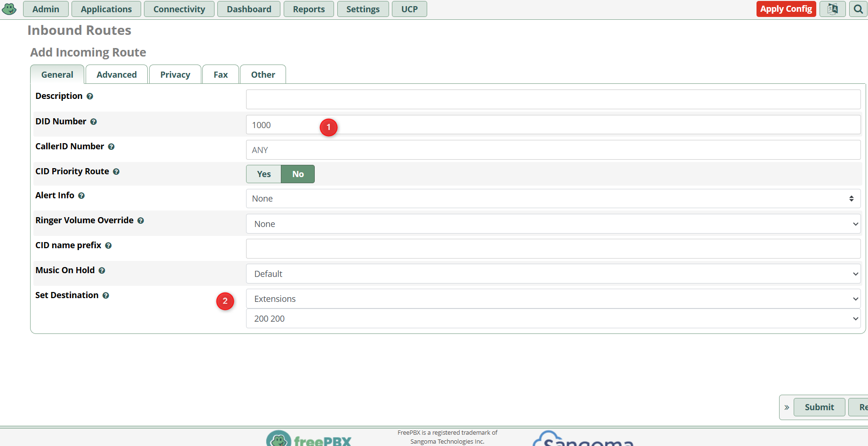Click Set Destination help icon
This screenshot has height=446, width=868.
pos(105,295)
